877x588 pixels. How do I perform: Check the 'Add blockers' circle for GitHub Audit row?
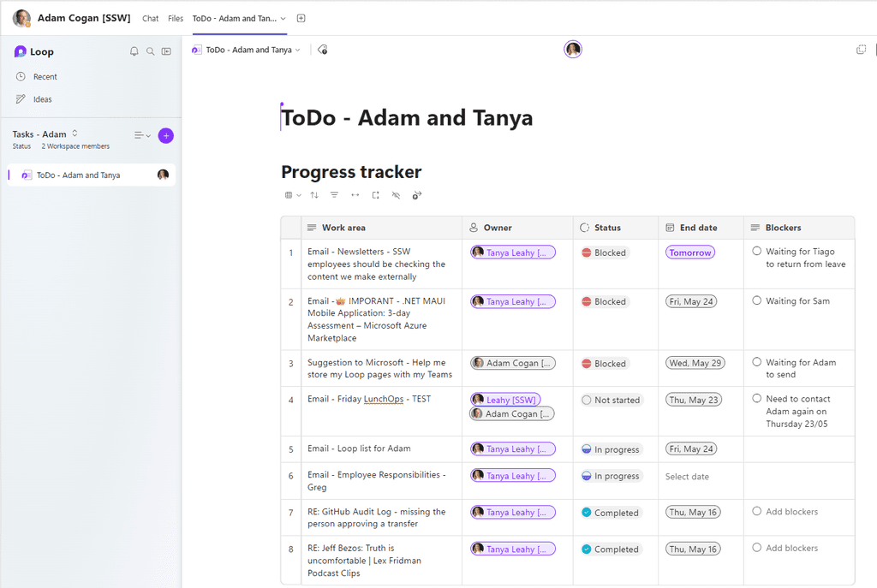[x=757, y=510]
